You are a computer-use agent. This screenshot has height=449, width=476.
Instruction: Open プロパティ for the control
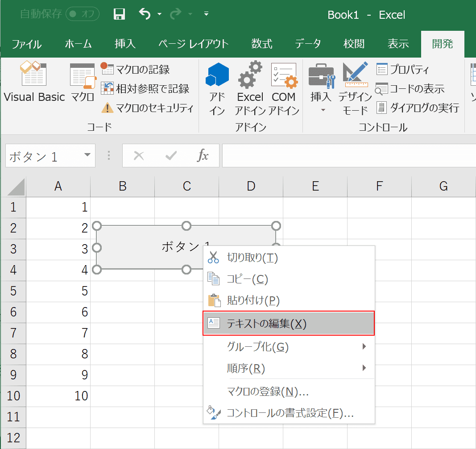402,69
